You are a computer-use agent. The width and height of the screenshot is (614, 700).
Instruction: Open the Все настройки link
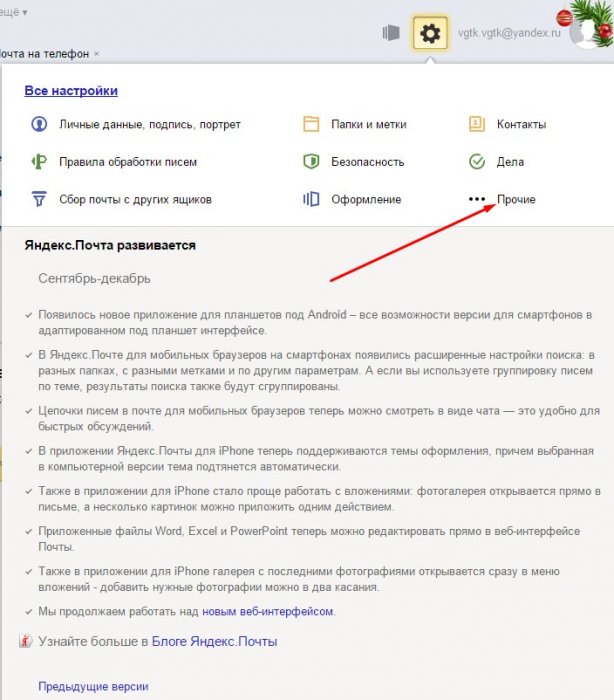[71, 91]
